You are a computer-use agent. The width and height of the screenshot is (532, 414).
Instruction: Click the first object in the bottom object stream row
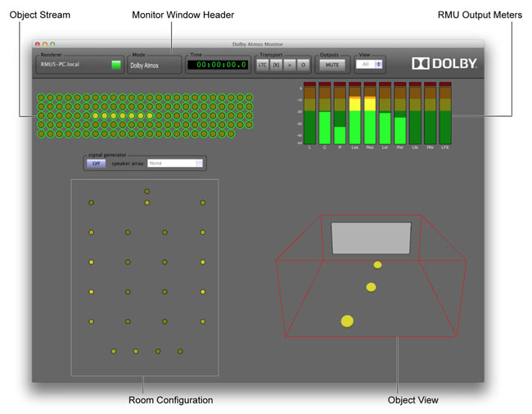(42, 133)
